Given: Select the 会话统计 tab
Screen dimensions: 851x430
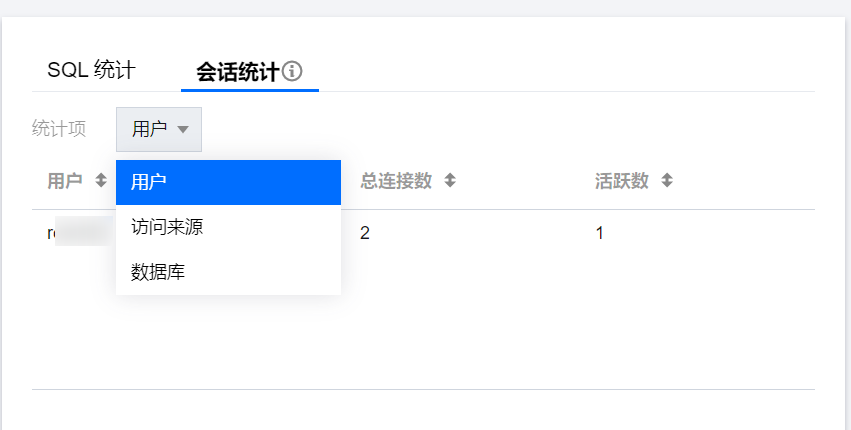Looking at the screenshot, I should point(237,71).
